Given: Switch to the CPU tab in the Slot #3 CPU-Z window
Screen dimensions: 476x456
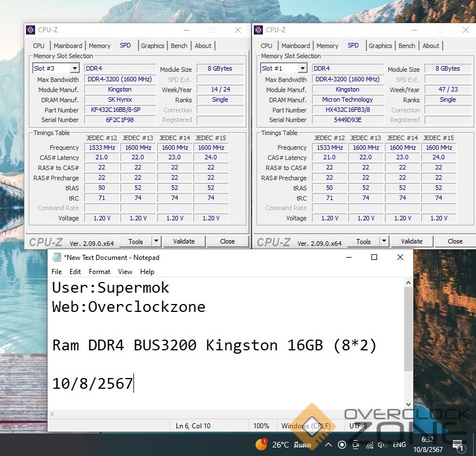Looking at the screenshot, I should 38,46.
